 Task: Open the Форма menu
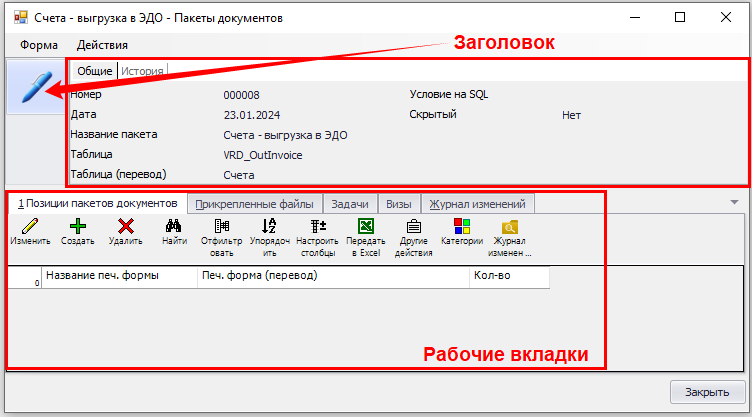tap(39, 45)
